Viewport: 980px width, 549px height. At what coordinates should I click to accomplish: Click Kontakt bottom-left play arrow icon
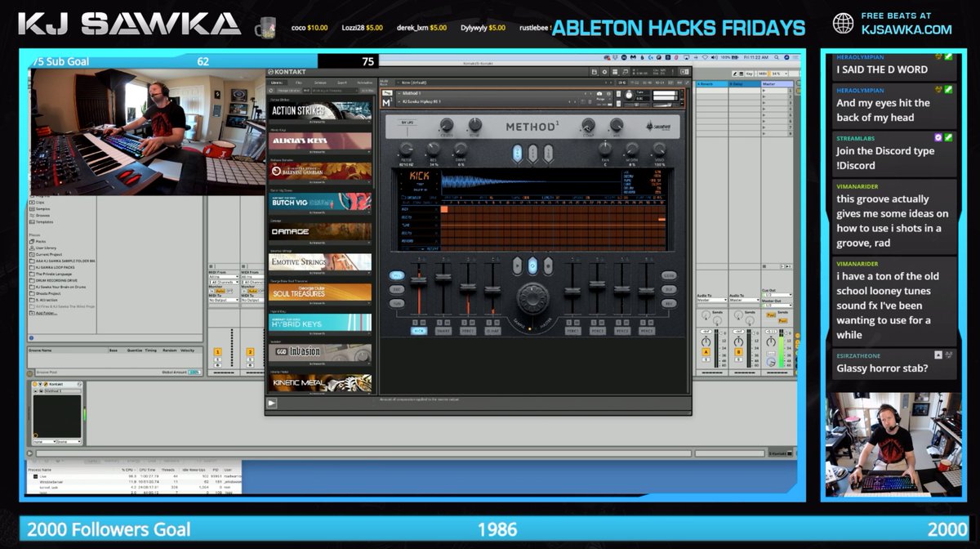coord(272,403)
